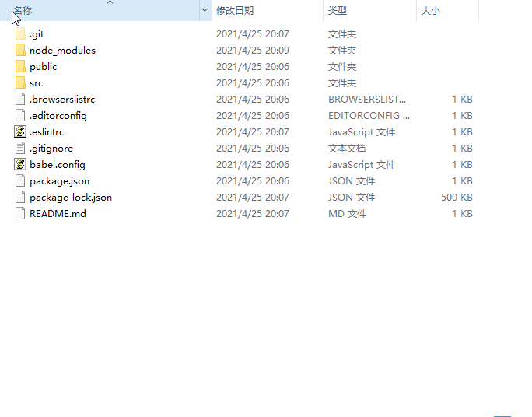
Task: Sort by the 修改日期 column header
Action: pyautogui.click(x=267, y=10)
